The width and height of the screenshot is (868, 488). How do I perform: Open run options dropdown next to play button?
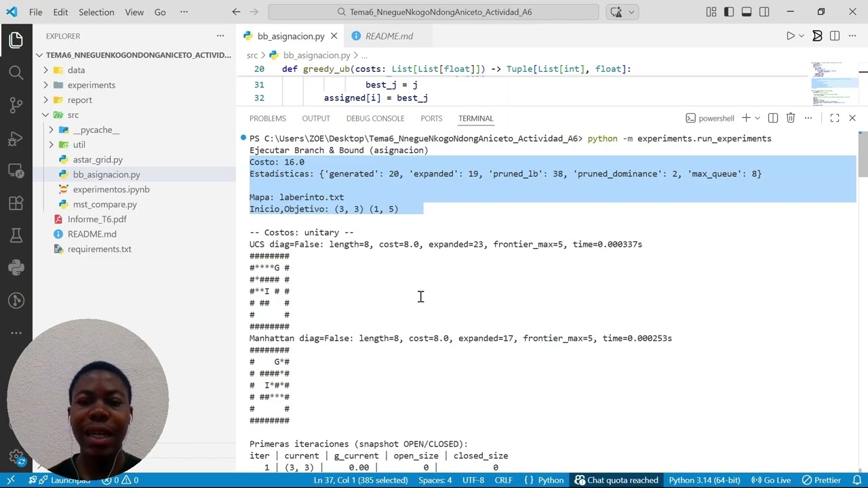801,36
